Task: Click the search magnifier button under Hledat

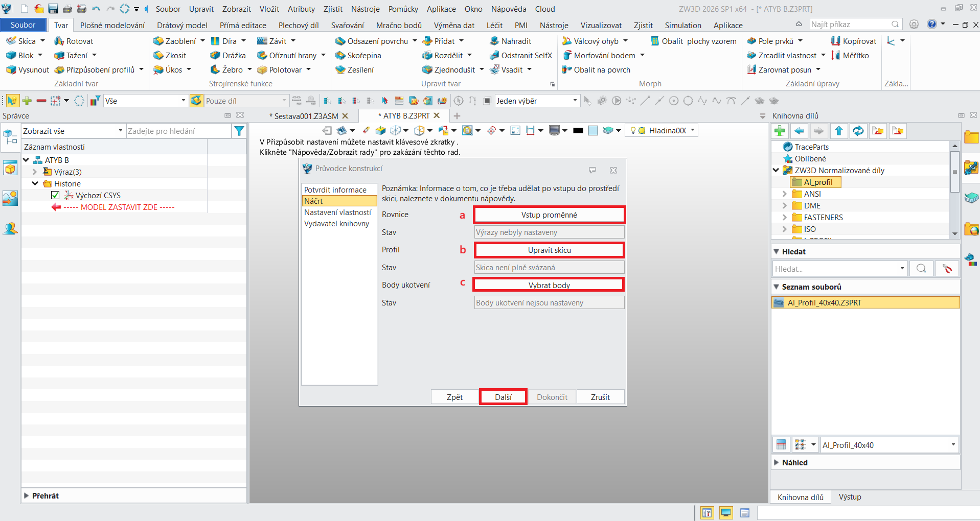Action: click(921, 269)
